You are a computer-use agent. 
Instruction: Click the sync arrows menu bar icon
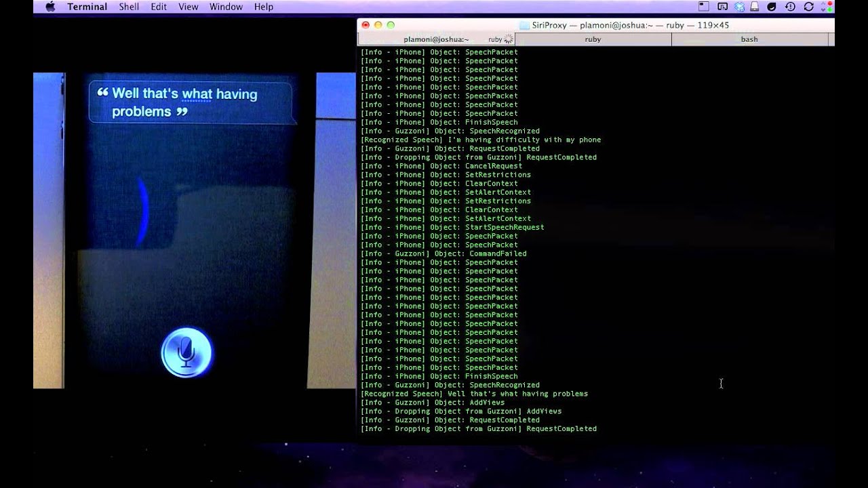[808, 7]
